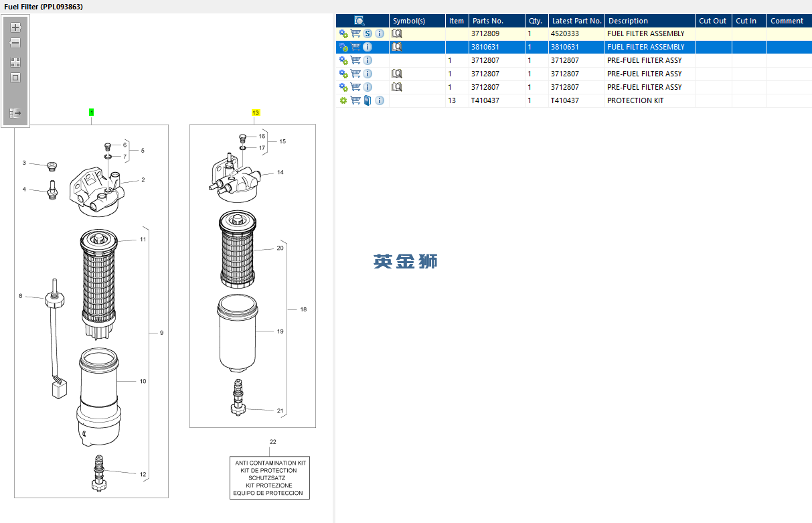Zoom out the diagram with minus button
The image size is (812, 523).
(15, 43)
